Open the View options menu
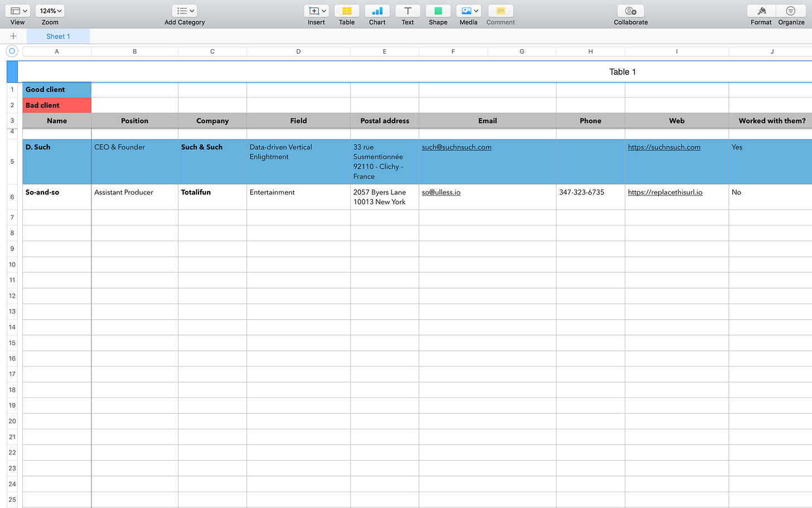812x508 pixels. 17,11
